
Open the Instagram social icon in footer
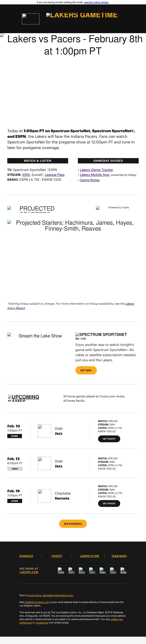point(82,570)
